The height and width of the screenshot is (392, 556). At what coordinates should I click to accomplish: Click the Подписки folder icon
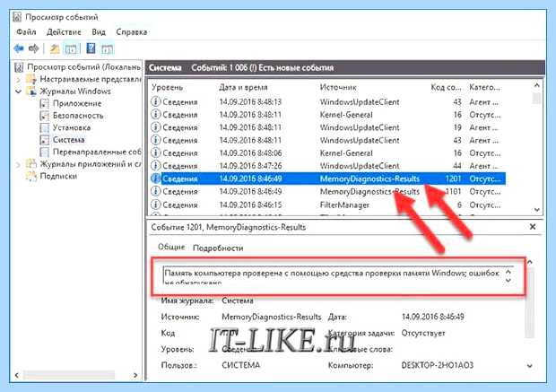point(31,176)
